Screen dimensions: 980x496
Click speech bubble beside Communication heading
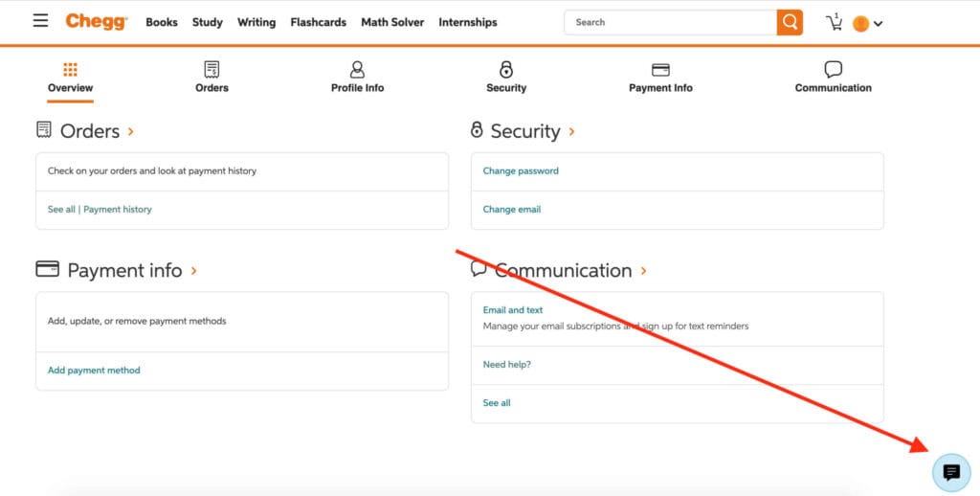coord(479,269)
